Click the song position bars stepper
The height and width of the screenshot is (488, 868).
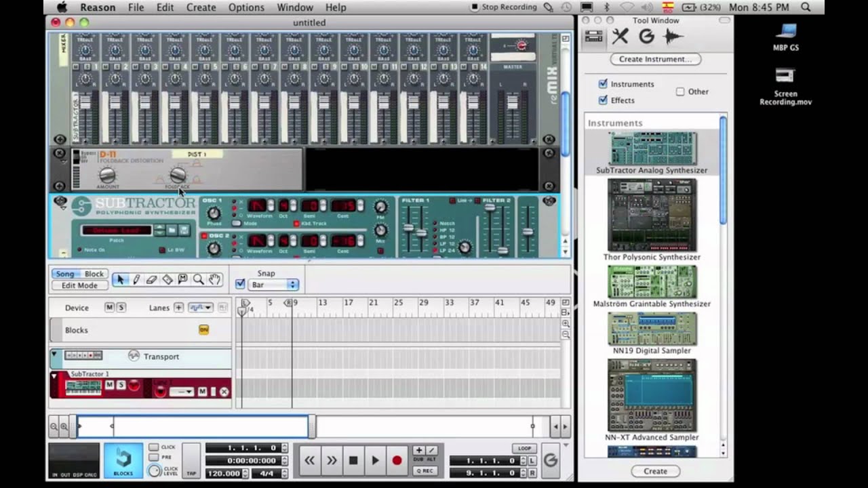pyautogui.click(x=284, y=448)
